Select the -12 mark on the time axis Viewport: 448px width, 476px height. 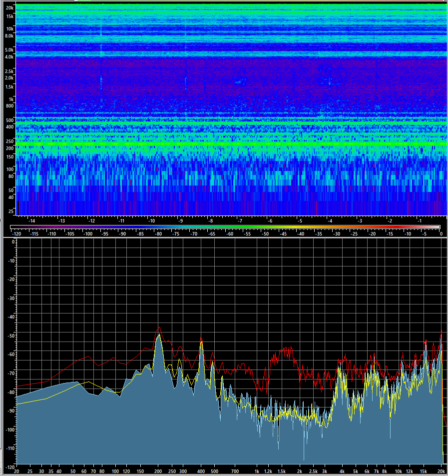point(91,220)
